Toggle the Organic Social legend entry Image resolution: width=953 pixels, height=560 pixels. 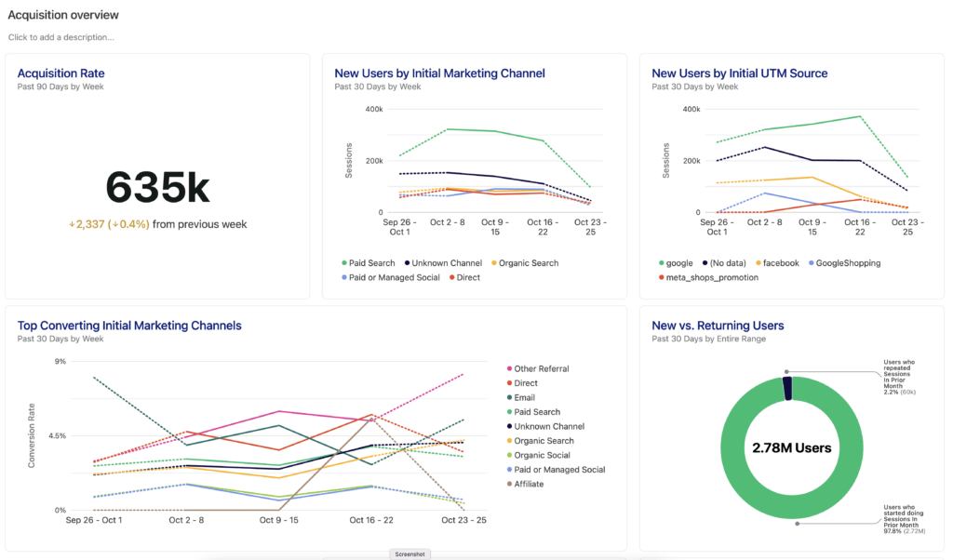point(543,454)
